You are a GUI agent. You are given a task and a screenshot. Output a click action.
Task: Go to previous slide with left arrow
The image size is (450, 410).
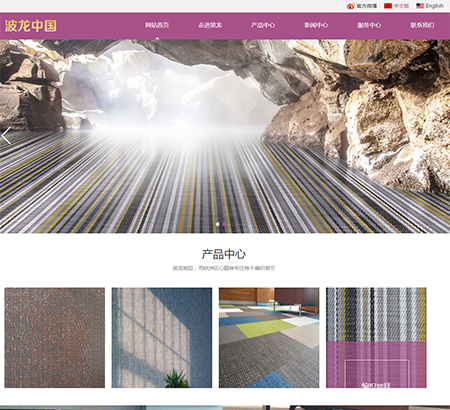(x=6, y=136)
